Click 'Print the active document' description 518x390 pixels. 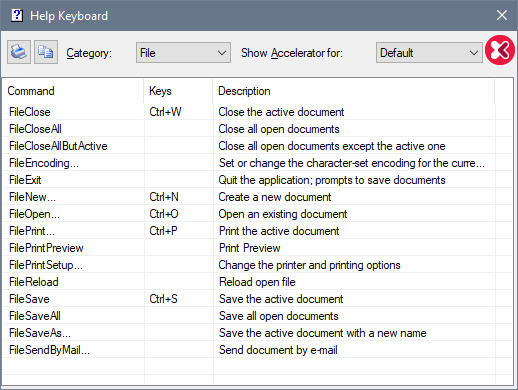coord(279,231)
